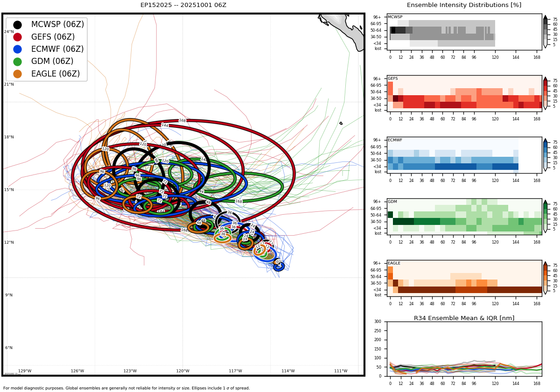This screenshot has width=560, height=392.
Task: Click the 'Ensemble Intensity Distributions [%]' heading
Action: pos(464,5)
